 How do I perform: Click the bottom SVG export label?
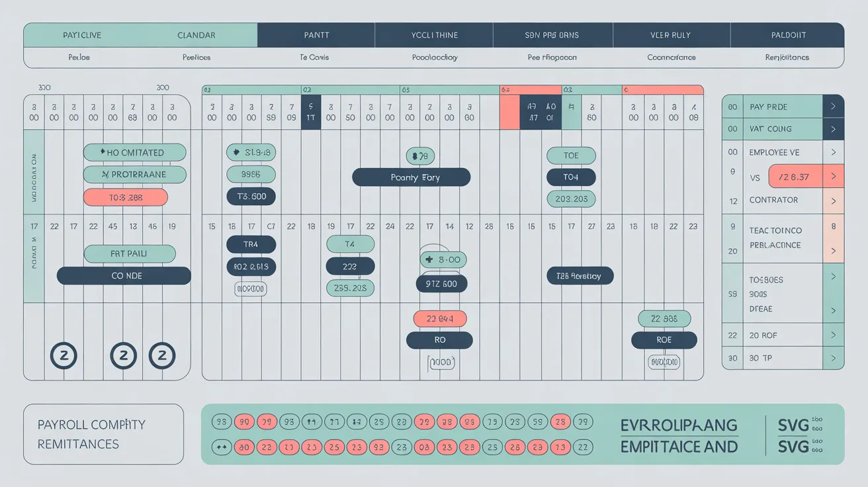coord(793,447)
